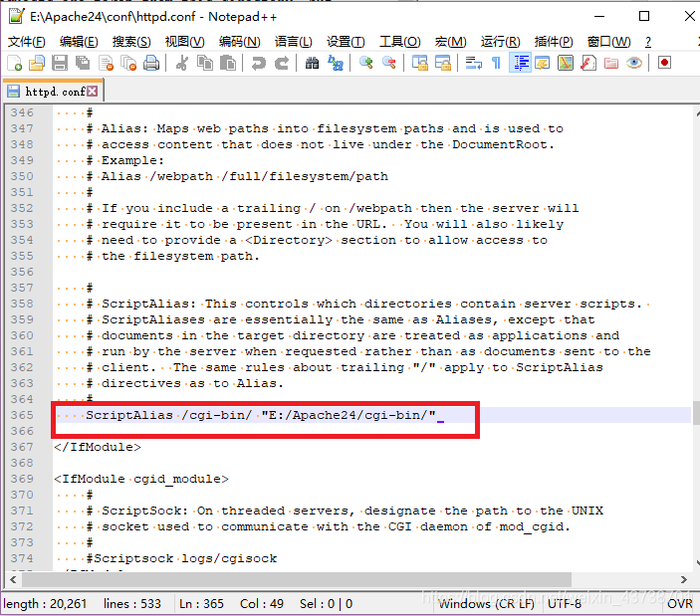
Task: Open a file with the folder icon
Action: 37,63
